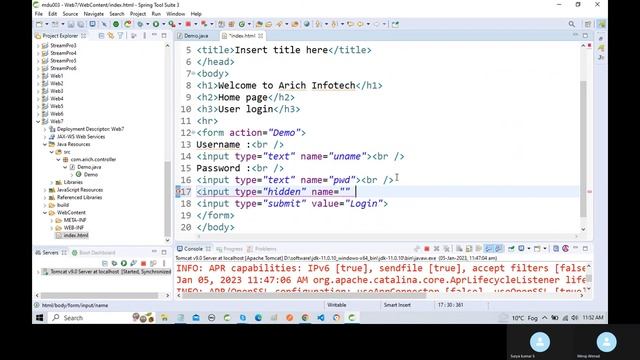The width and height of the screenshot is (640, 360).
Task: Open the Run button dropdown arrow
Action: pos(163,24)
